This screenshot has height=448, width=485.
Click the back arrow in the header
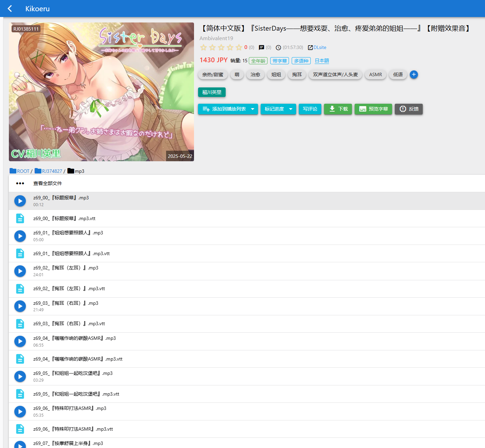click(x=10, y=8)
